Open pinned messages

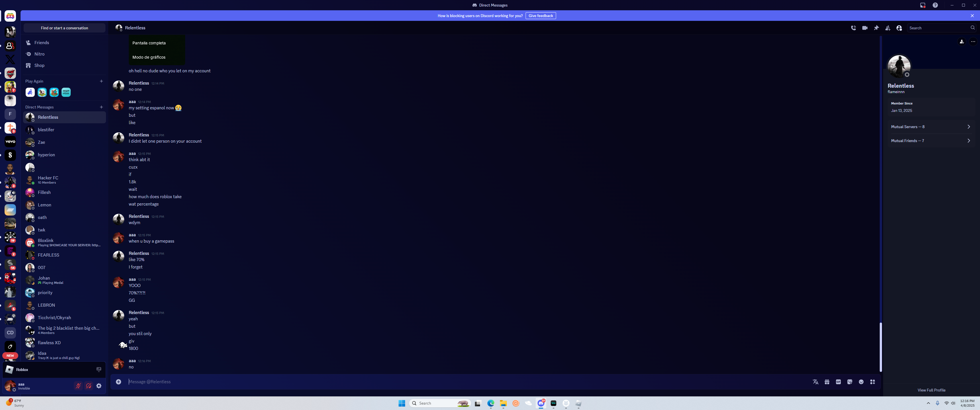(876, 28)
